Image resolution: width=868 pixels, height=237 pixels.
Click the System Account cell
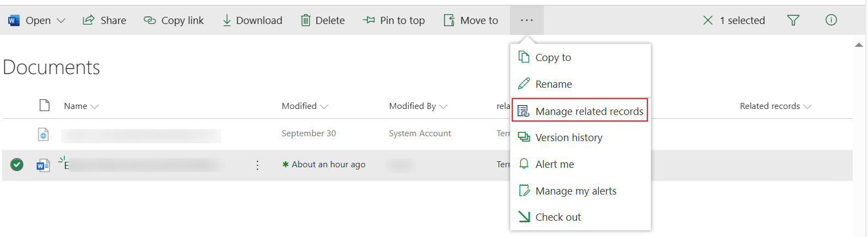pyautogui.click(x=420, y=133)
